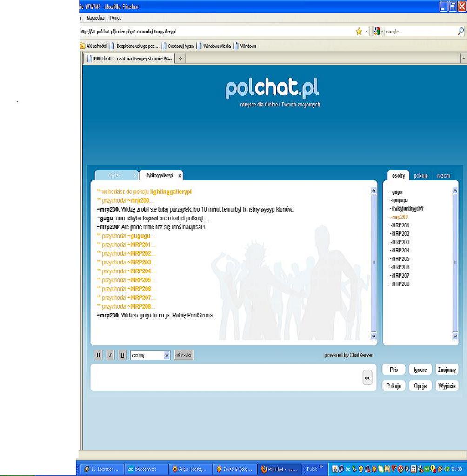Switch to the Artur chat window in taskbar
This screenshot has height=476, width=467.
point(191,469)
